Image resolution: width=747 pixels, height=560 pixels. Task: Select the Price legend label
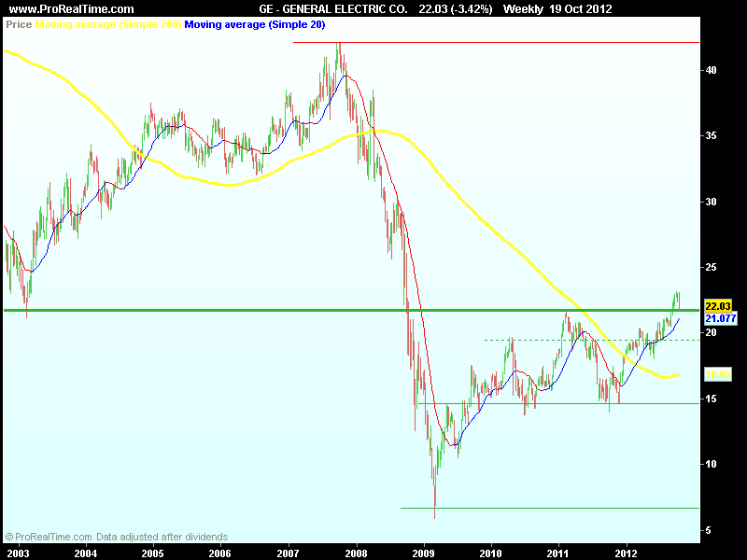19,24
